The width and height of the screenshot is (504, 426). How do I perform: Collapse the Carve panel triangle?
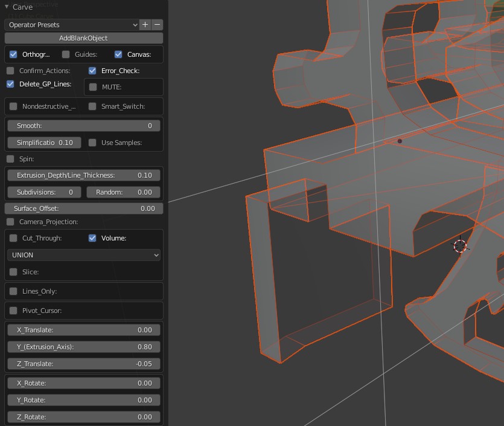pos(7,7)
